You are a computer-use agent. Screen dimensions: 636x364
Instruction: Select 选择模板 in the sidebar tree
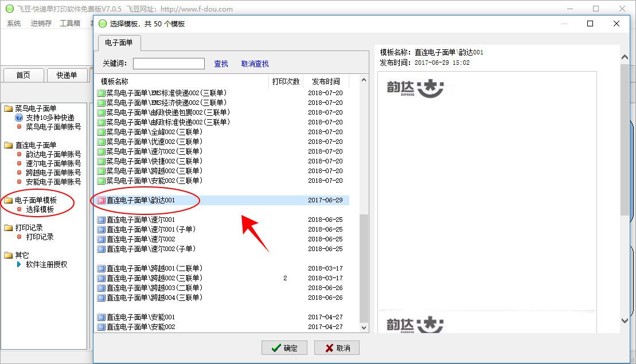click(x=40, y=209)
